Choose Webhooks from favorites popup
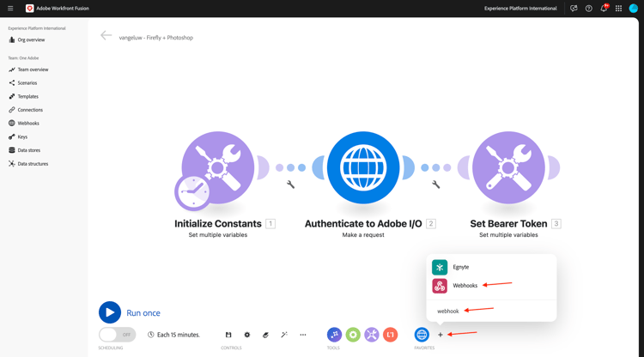Screen dimensions: 644x357 [x=491, y=286]
